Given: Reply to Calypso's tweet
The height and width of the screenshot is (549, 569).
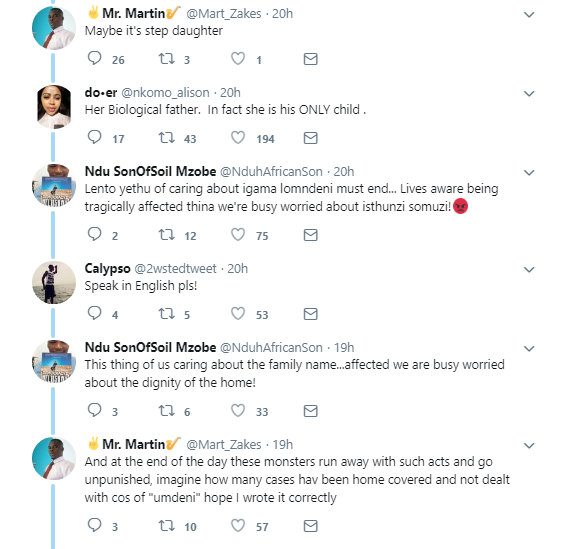Looking at the screenshot, I should click(x=95, y=313).
